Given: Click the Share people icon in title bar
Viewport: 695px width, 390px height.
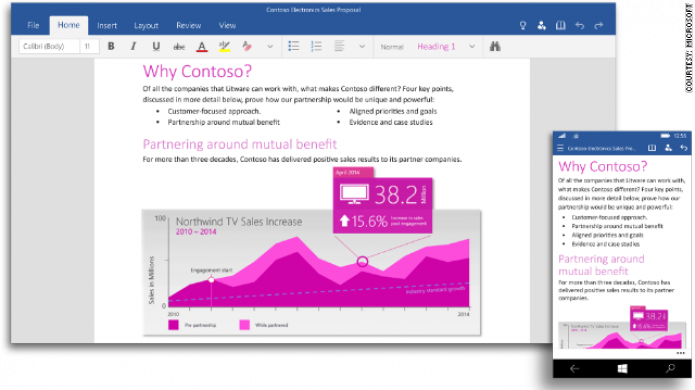Looking at the screenshot, I should 542,26.
